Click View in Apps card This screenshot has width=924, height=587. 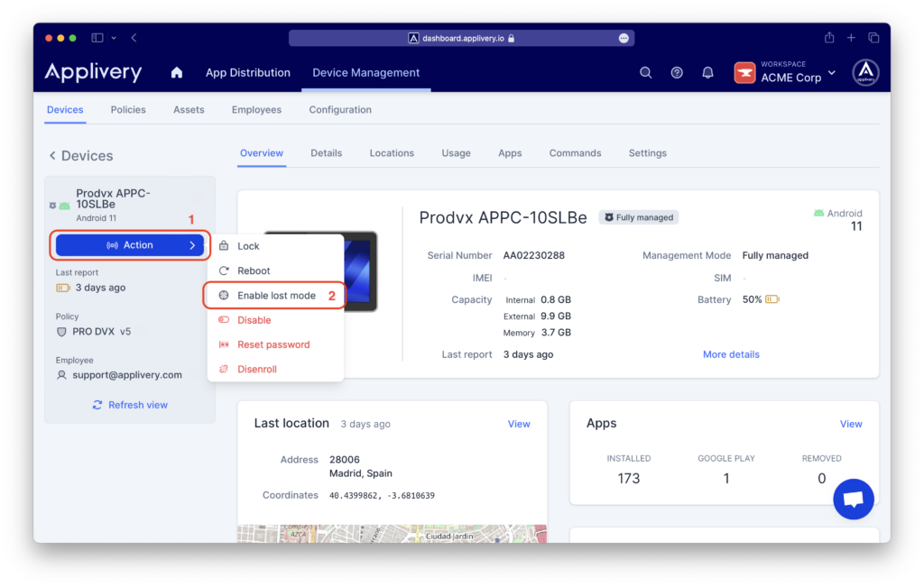[x=851, y=424]
